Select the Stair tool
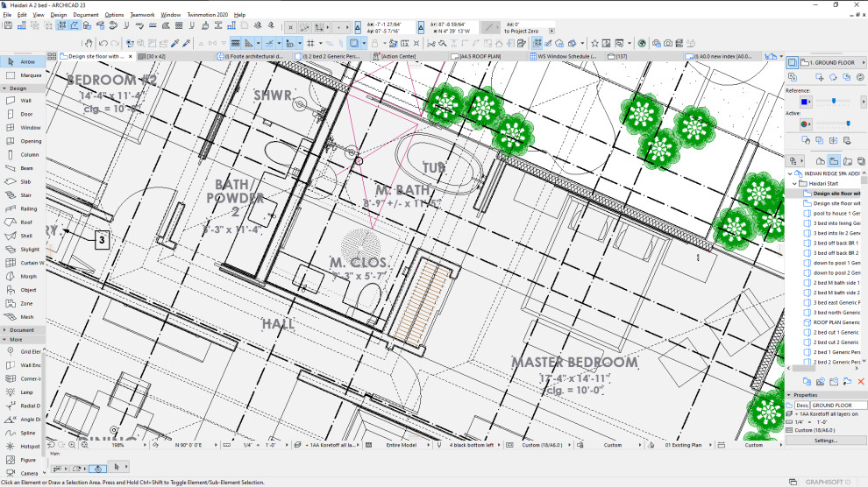 (x=22, y=195)
